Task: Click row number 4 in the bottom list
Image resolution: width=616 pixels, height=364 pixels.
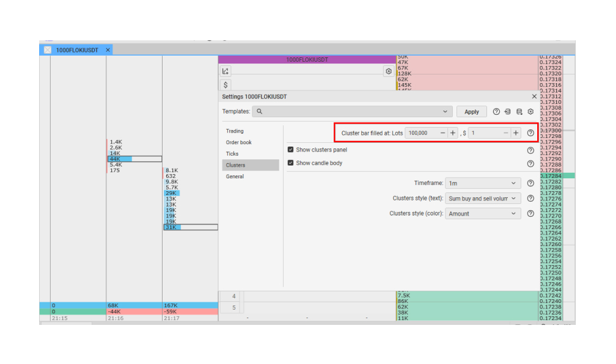Action: pyautogui.click(x=233, y=296)
